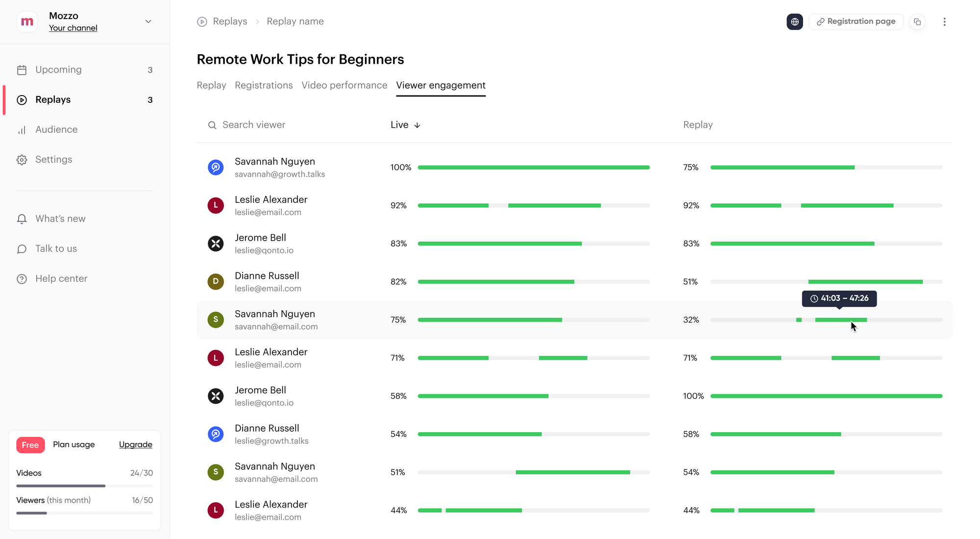Expand the Mozzo channel switcher chevron
Viewport: 980px width, 539px height.
point(148,22)
